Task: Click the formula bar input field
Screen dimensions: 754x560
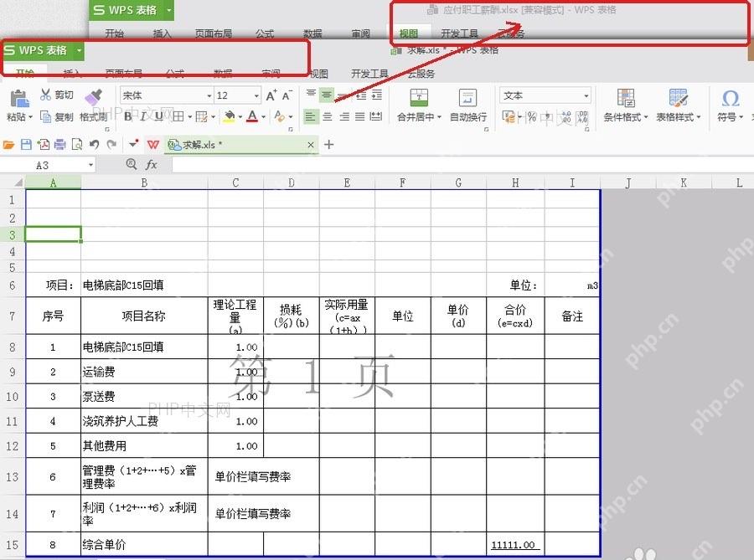Action: click(462, 165)
